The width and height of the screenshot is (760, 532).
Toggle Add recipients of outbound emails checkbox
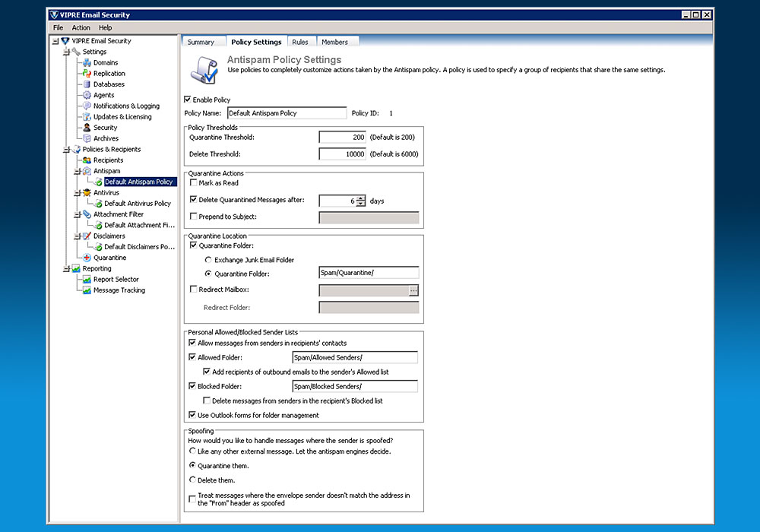[207, 372]
